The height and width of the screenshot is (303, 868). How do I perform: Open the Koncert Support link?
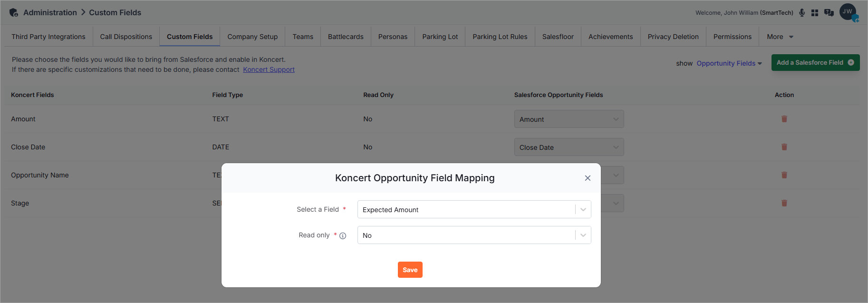[x=269, y=69]
